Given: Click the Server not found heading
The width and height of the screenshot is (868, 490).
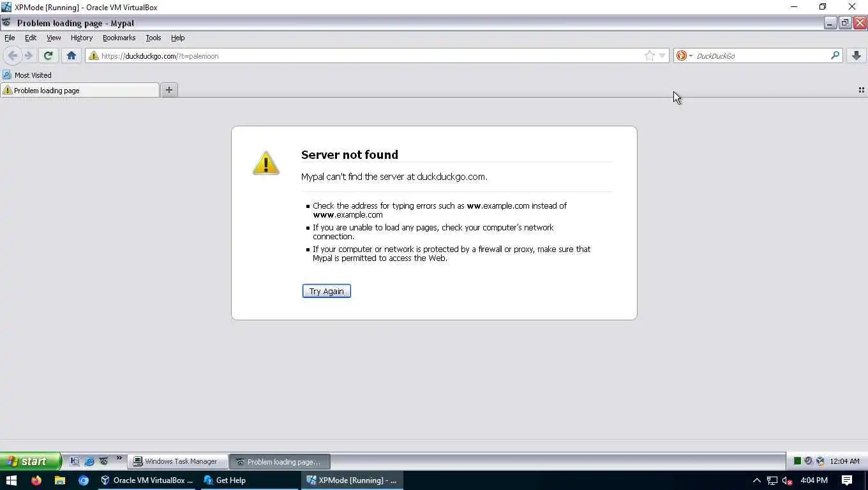Looking at the screenshot, I should click(x=349, y=154).
